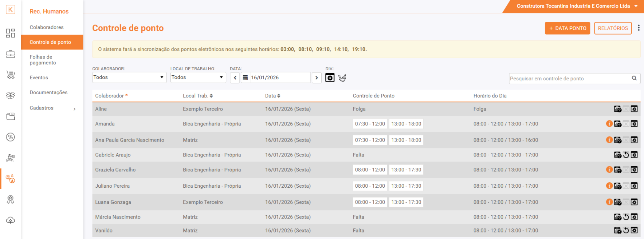Viewport: 644px width, 239px height.
Task: Open the Local de Trabalho dropdown
Action: [198, 77]
